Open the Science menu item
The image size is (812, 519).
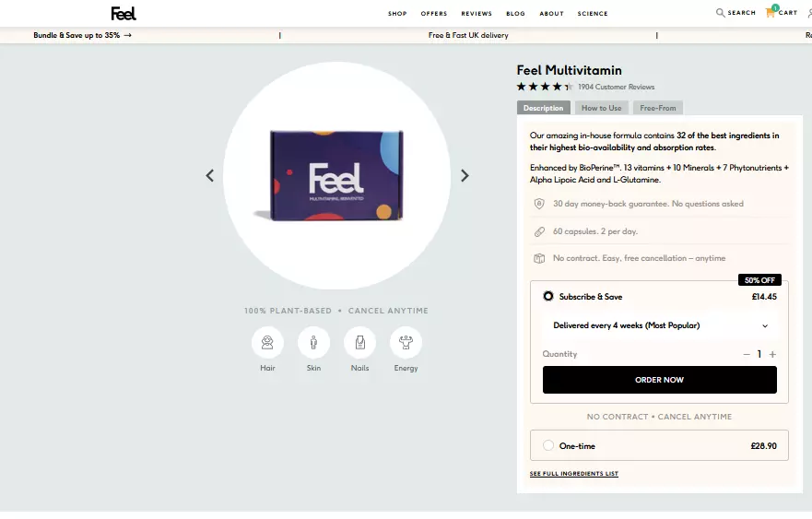(x=593, y=14)
